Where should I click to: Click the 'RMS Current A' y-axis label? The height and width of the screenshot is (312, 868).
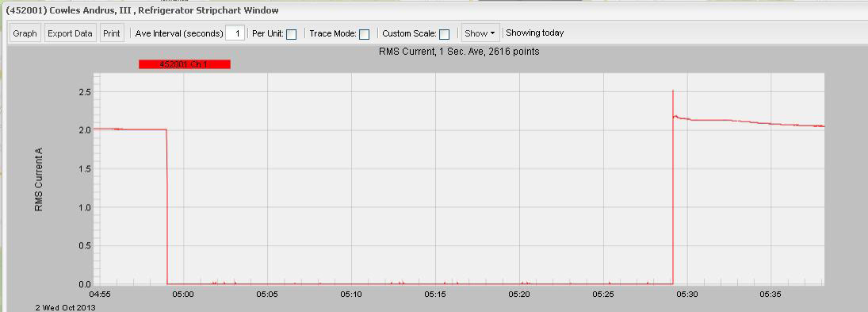click(x=39, y=179)
